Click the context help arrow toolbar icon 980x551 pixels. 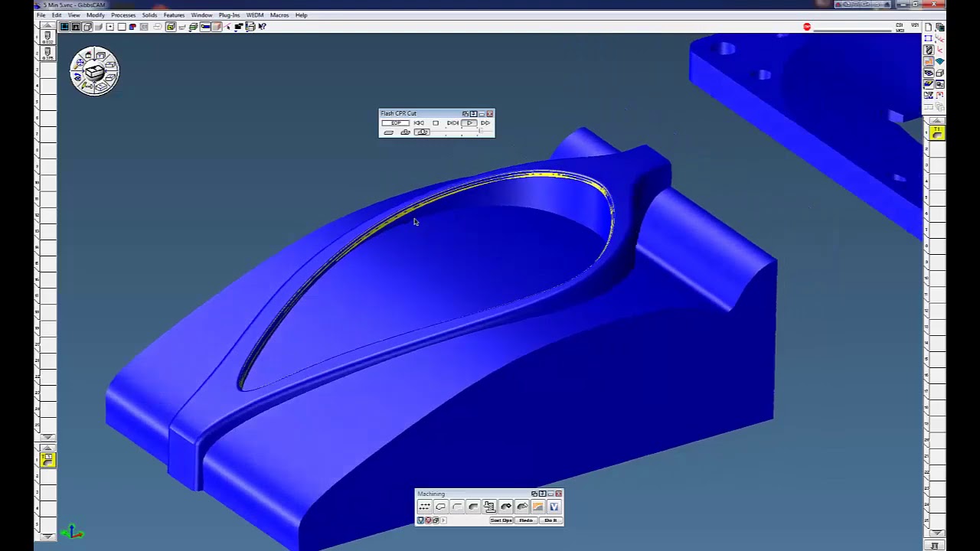coord(262,27)
